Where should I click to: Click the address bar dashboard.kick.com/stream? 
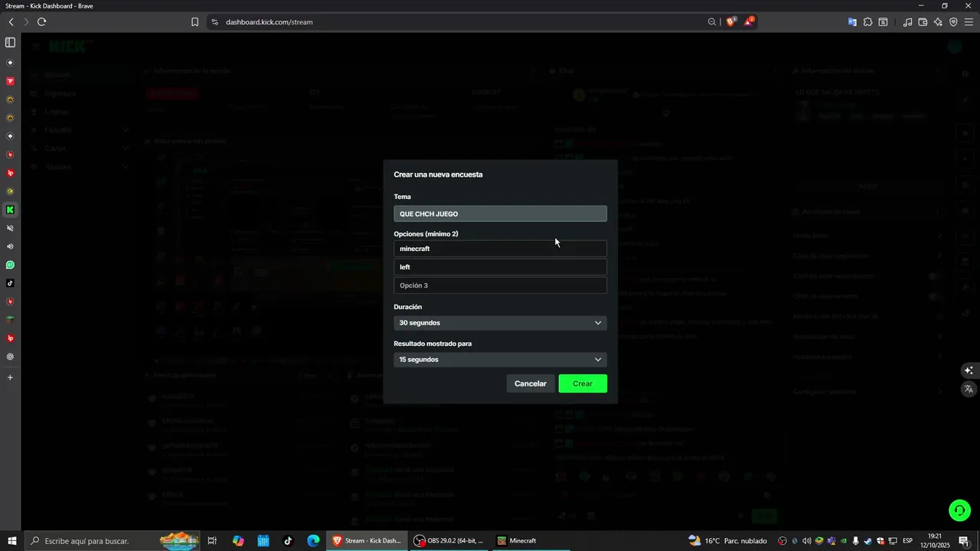(x=269, y=22)
